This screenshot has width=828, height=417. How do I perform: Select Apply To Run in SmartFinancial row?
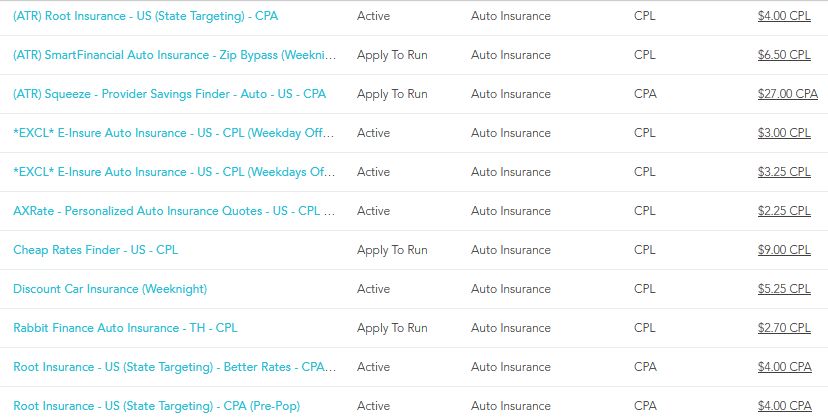click(x=392, y=55)
